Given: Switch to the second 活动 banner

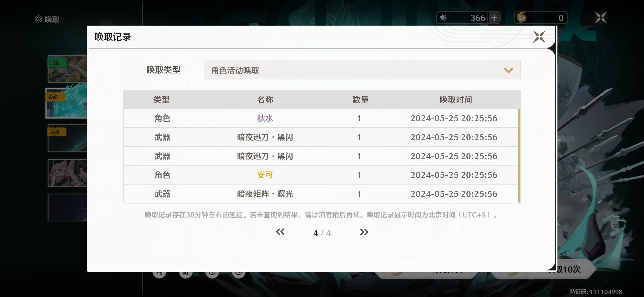Looking at the screenshot, I should pos(67,138).
